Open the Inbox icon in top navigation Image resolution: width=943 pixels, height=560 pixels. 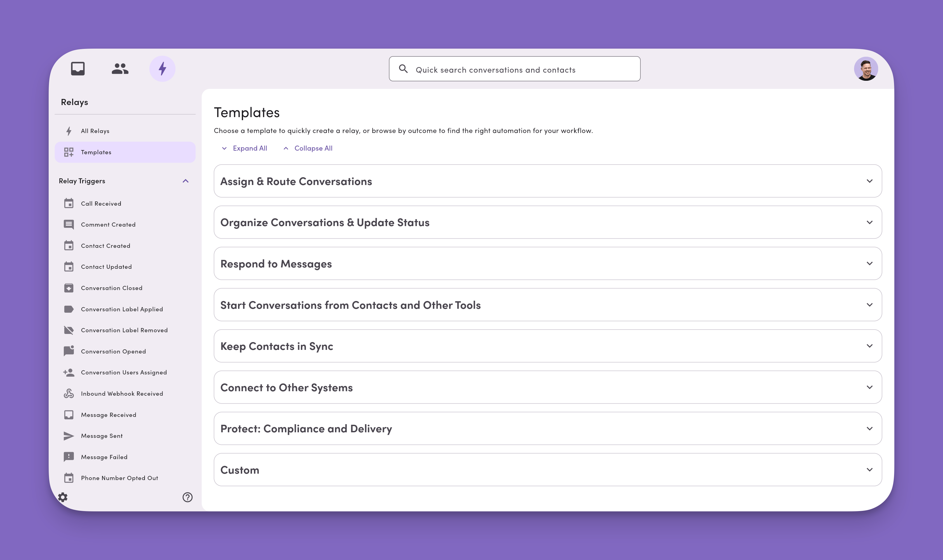(78, 69)
